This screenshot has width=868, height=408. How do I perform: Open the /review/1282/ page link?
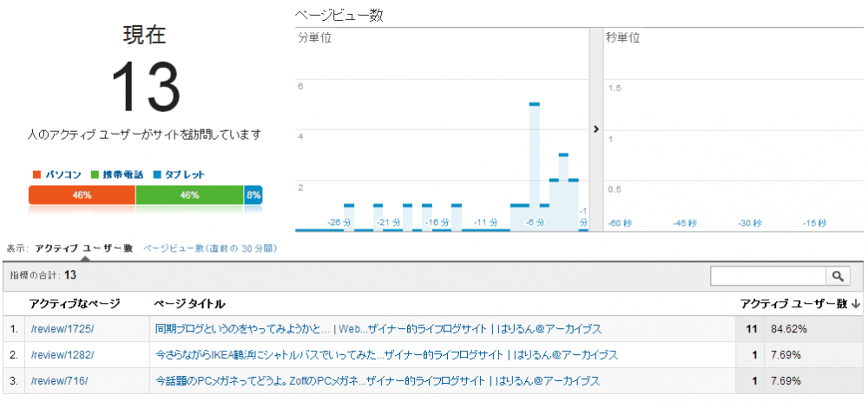tap(62, 355)
